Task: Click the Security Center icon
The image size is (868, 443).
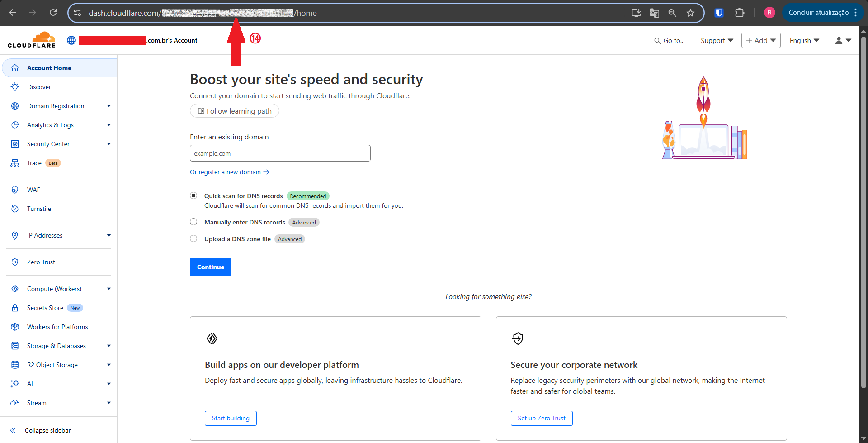Action: tap(15, 144)
